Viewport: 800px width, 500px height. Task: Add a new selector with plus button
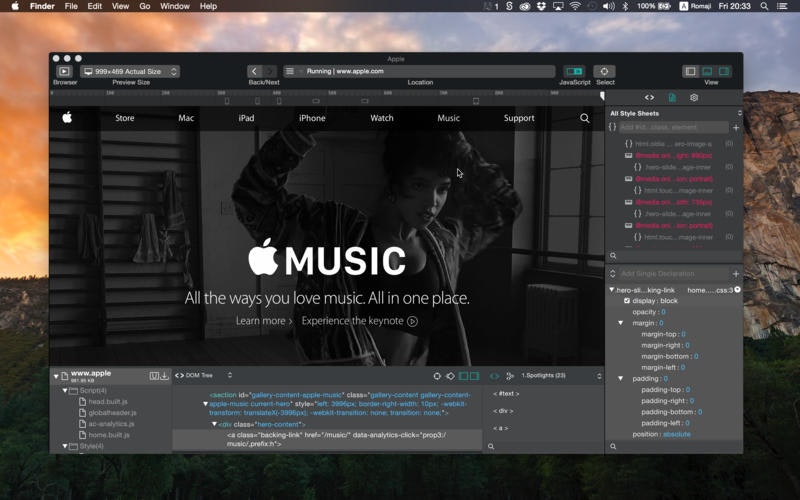(736, 128)
